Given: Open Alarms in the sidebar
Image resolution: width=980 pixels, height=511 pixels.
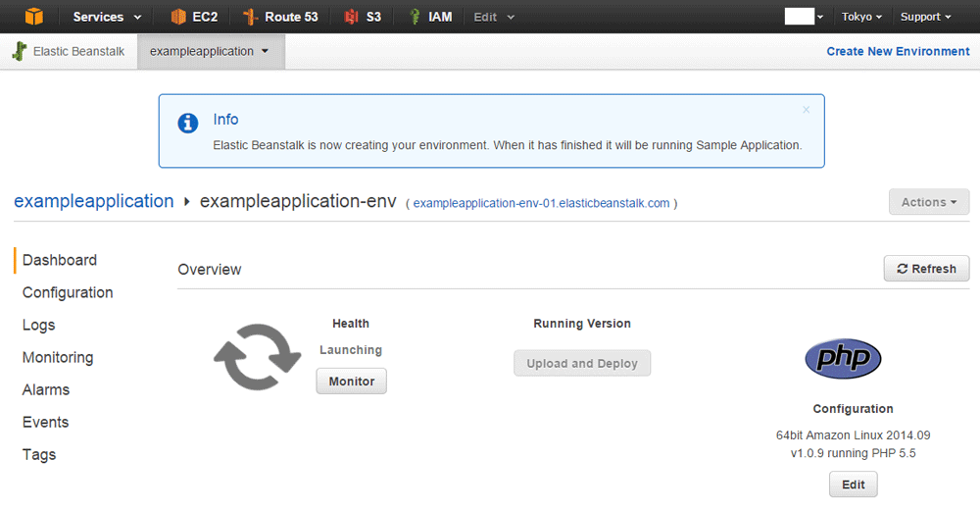Looking at the screenshot, I should pyautogui.click(x=46, y=389).
